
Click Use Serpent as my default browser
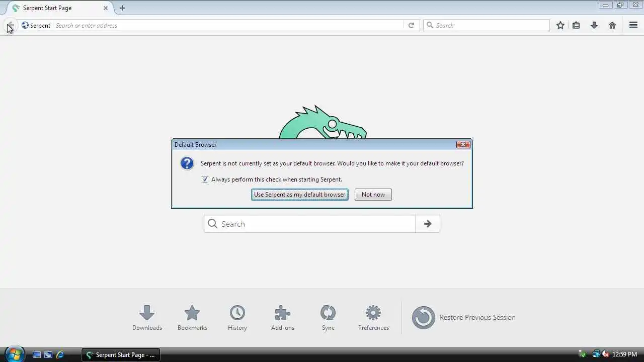click(300, 195)
